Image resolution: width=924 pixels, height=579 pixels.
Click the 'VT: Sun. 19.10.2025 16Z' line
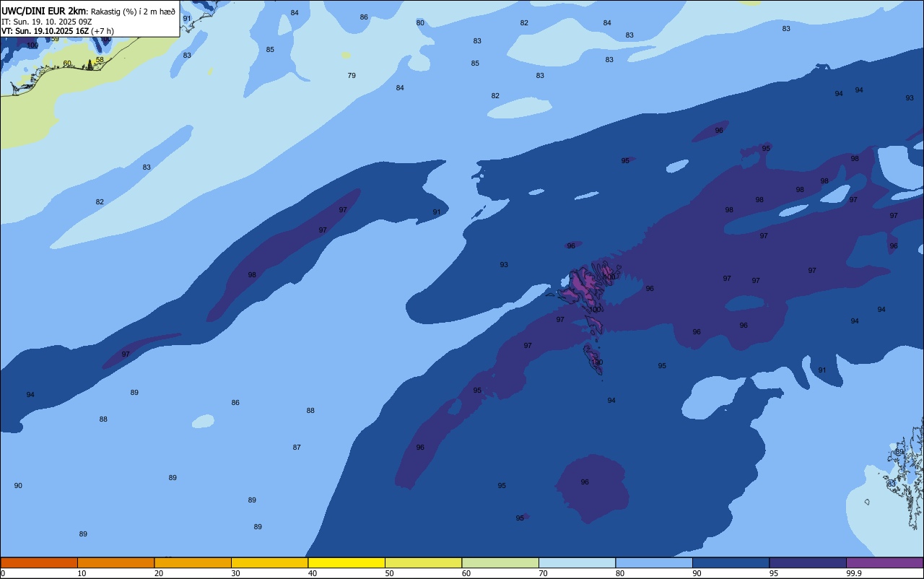click(x=45, y=30)
